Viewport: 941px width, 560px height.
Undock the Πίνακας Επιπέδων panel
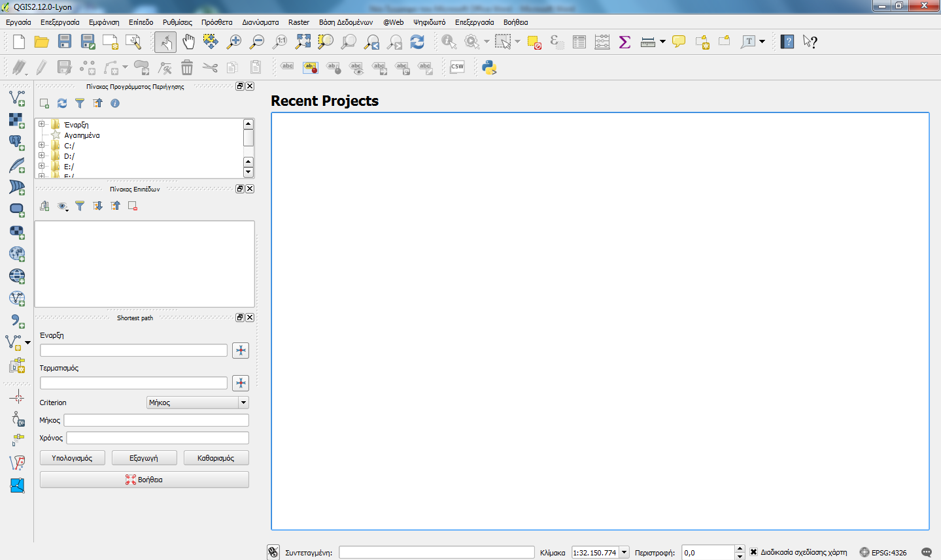(x=240, y=189)
